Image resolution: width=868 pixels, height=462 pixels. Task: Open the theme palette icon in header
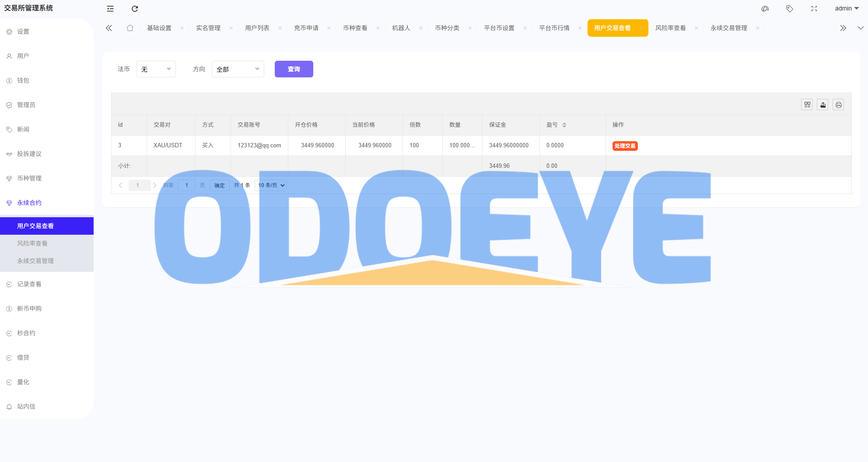pyautogui.click(x=764, y=8)
